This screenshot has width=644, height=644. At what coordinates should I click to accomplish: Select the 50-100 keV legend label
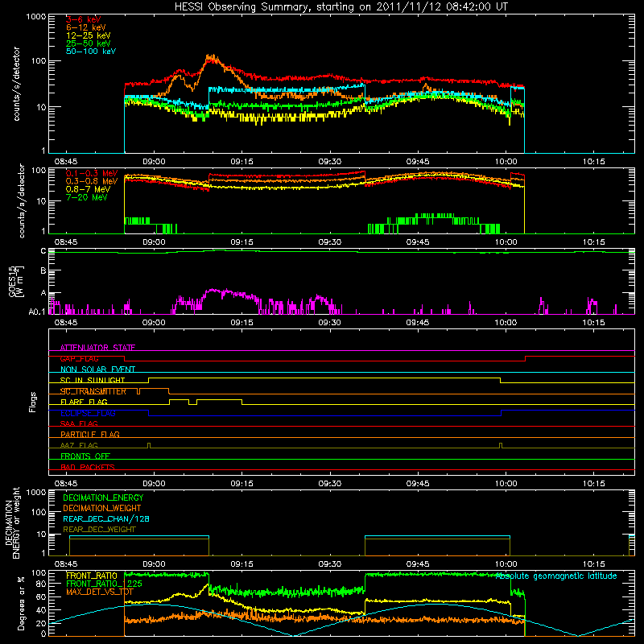click(x=91, y=52)
